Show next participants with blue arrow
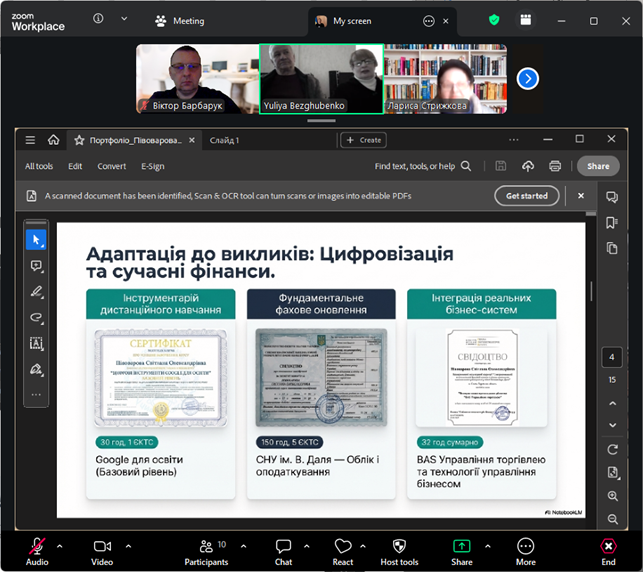643x572 pixels. tap(527, 79)
